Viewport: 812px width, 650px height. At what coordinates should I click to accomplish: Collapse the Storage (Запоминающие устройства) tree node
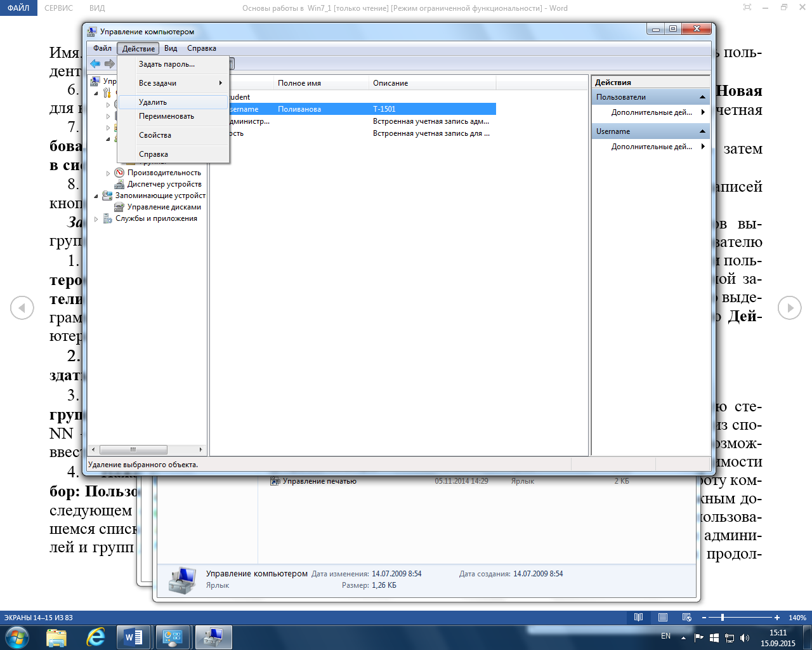(x=96, y=196)
